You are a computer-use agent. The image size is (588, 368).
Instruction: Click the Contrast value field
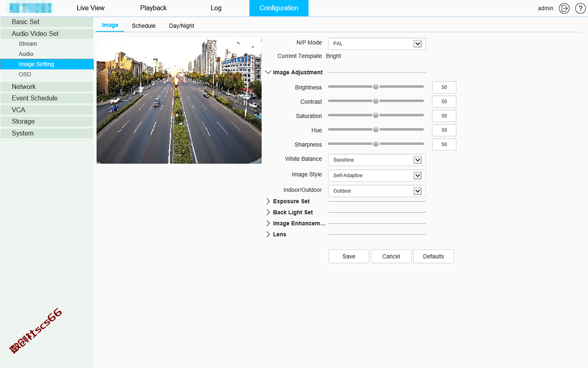[444, 102]
